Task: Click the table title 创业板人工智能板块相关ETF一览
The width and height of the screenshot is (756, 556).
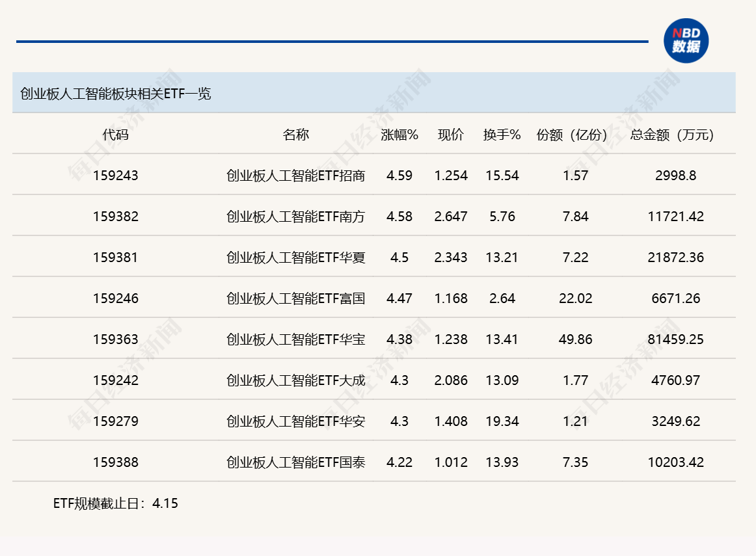Action: pos(117,93)
